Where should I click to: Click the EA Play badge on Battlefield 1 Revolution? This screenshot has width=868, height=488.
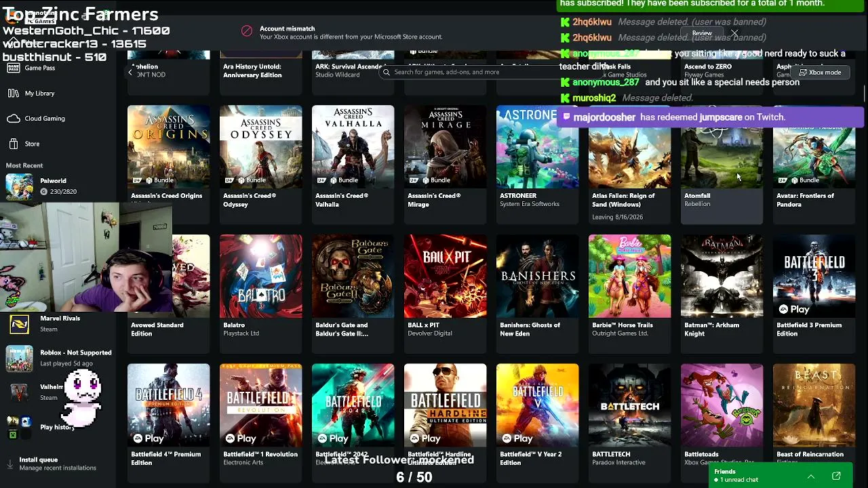pyautogui.click(x=241, y=439)
